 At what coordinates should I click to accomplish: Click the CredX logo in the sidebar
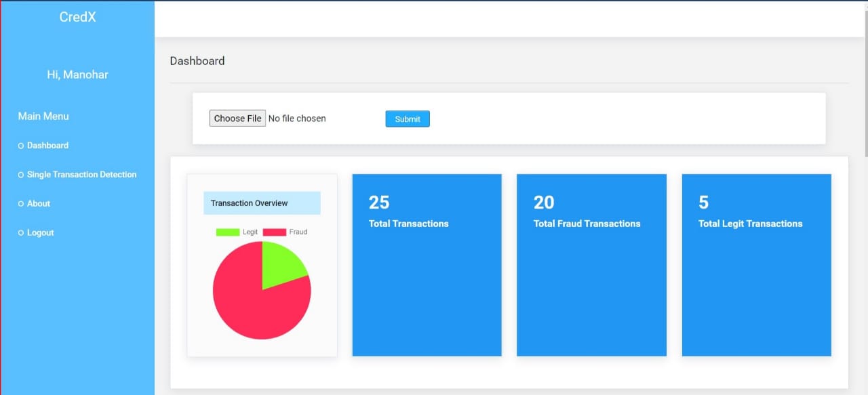pos(77,16)
